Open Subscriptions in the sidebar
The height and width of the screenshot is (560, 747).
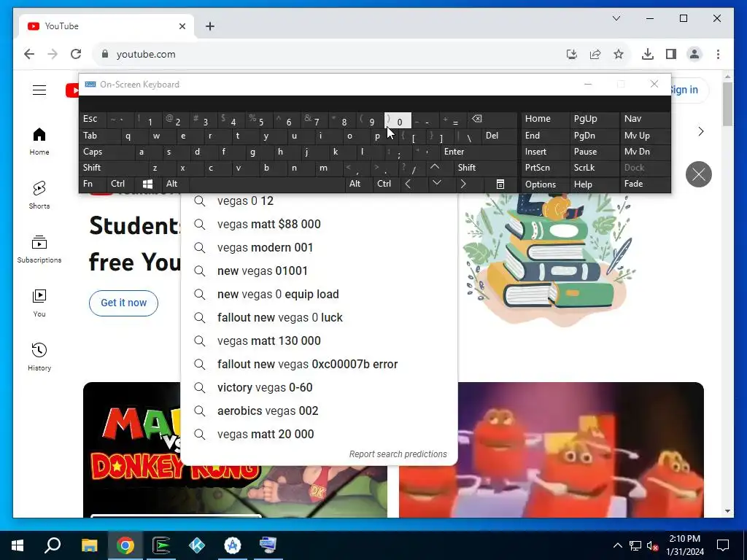pyautogui.click(x=39, y=249)
